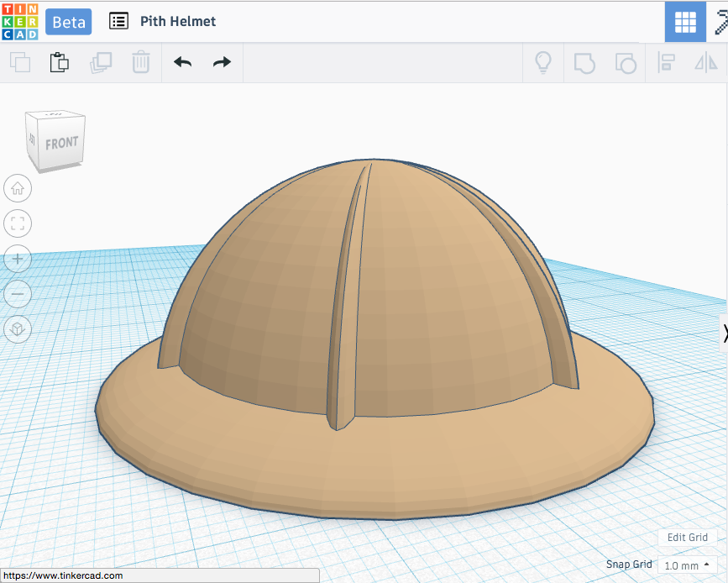The height and width of the screenshot is (583, 728).
Task: Redo the last action
Action: [222, 62]
